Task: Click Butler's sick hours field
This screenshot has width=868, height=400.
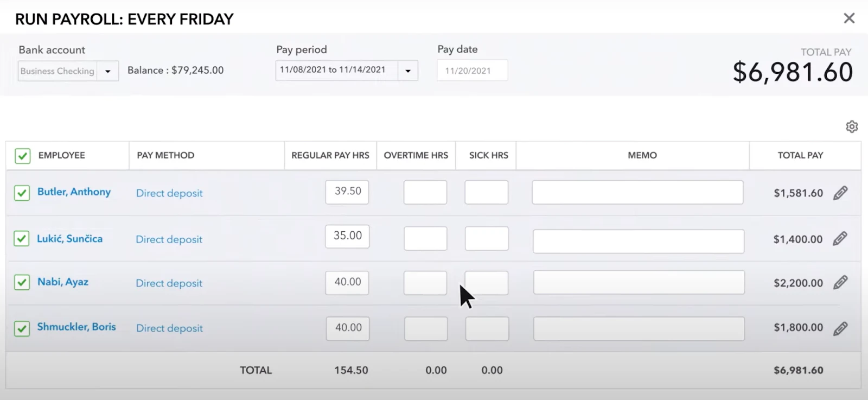Action: pyautogui.click(x=487, y=192)
